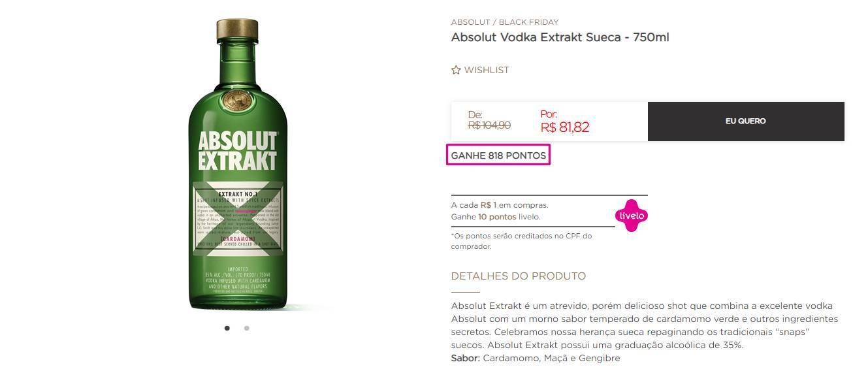This screenshot has width=868, height=371.
Task: Click the discounted price R$ 81,82
Action: tap(565, 127)
